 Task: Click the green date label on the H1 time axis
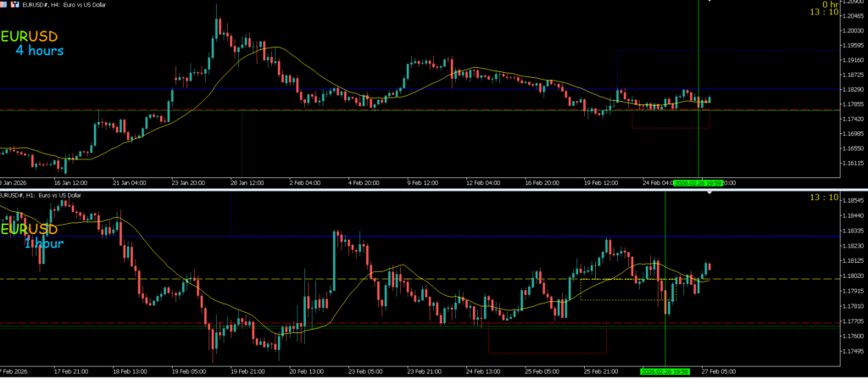pos(665,371)
